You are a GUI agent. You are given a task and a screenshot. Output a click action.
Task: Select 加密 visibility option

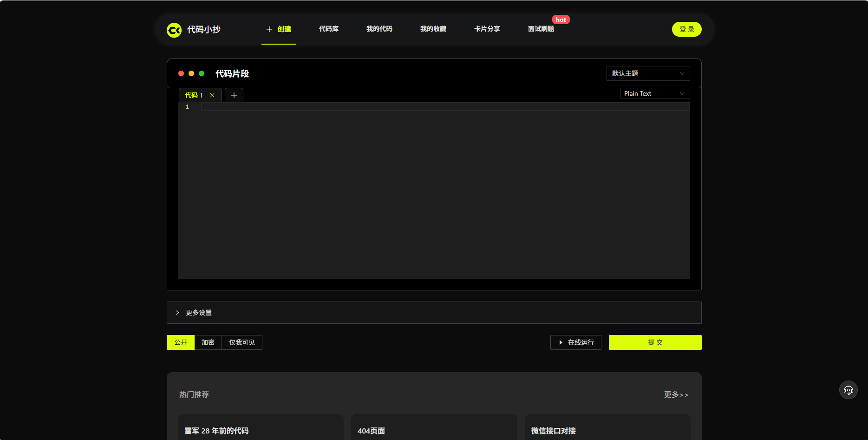(208, 342)
